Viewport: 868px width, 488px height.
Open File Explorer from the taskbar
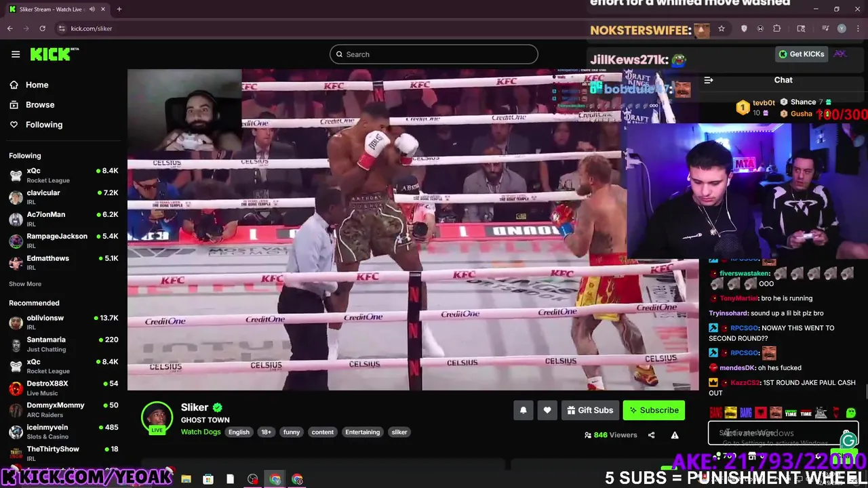tap(186, 479)
